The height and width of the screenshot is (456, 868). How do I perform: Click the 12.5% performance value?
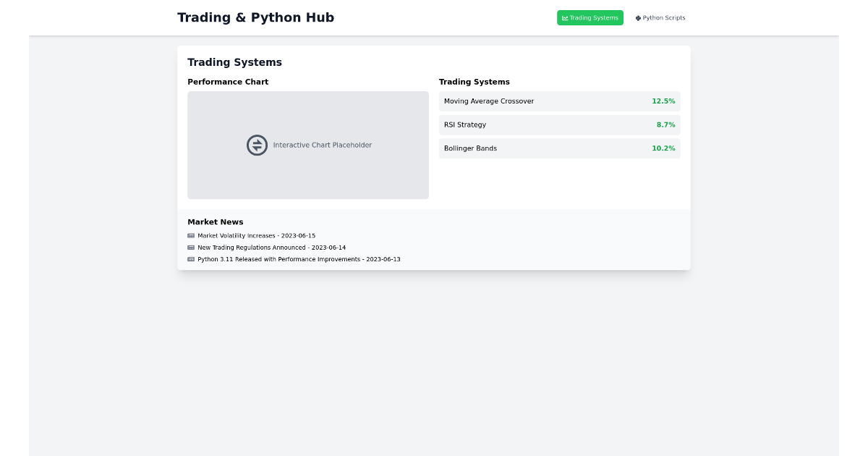click(x=663, y=101)
